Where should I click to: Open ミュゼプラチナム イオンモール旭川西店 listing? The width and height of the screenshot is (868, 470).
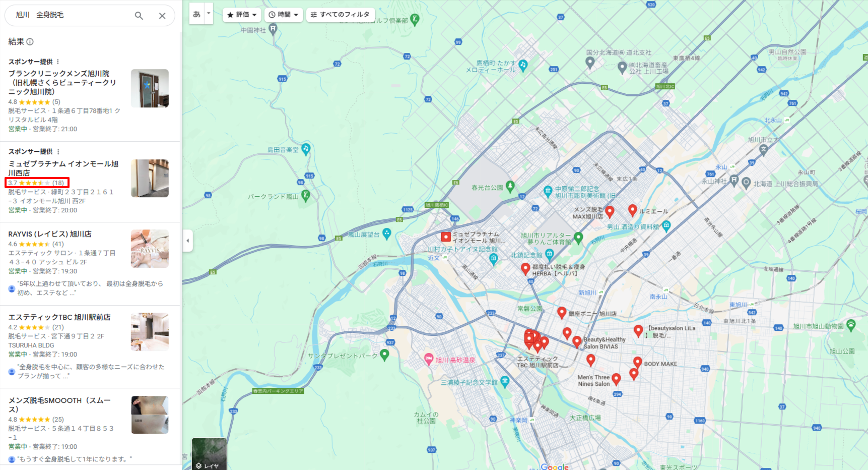[x=63, y=168]
